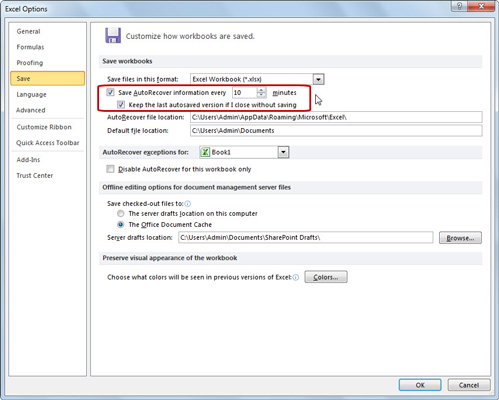This screenshot has height=400, width=499.
Task: Click the info icon next to Colors button
Action: [296, 277]
